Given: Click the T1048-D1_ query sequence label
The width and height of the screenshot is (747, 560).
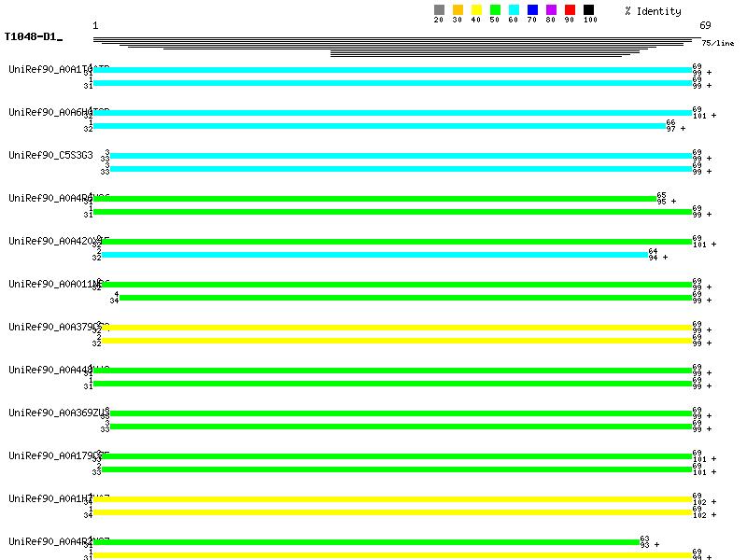Looking at the screenshot, I should (33, 37).
